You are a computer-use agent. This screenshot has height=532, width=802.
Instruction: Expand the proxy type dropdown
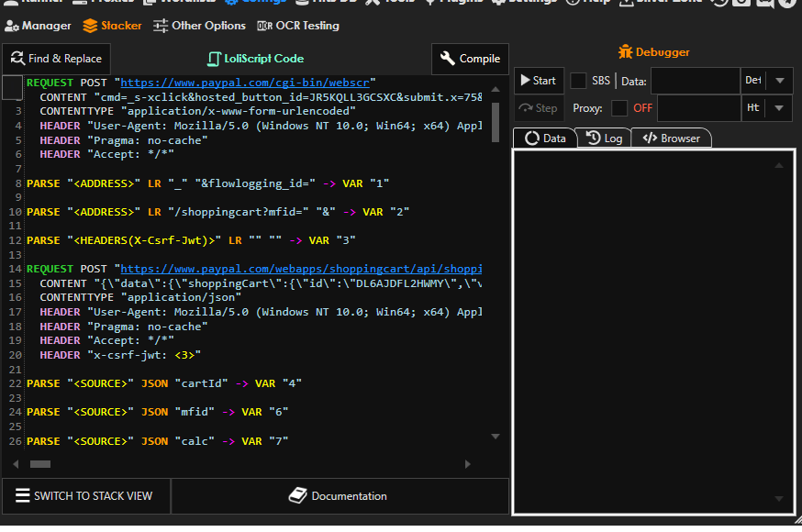779,108
